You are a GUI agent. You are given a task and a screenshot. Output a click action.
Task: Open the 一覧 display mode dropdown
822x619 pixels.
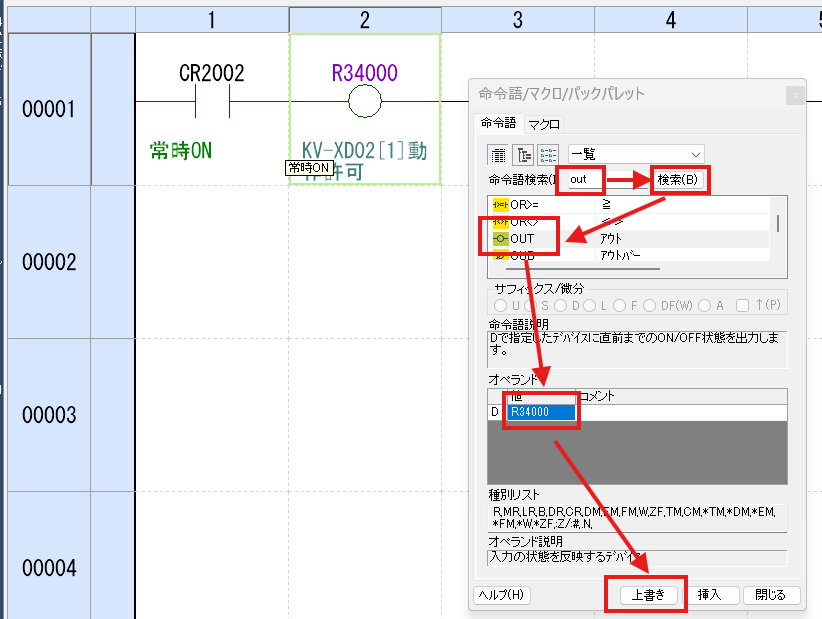tap(635, 154)
